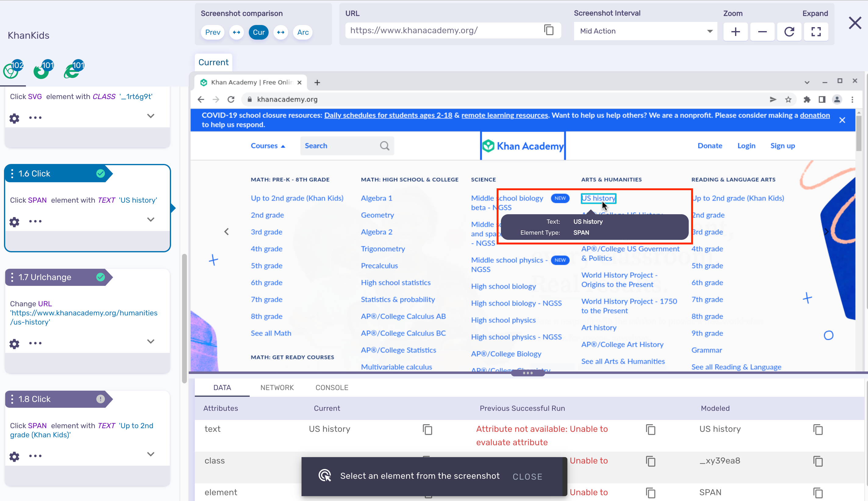Zoom in with the plus button
This screenshot has width=868, height=501.
point(735,32)
